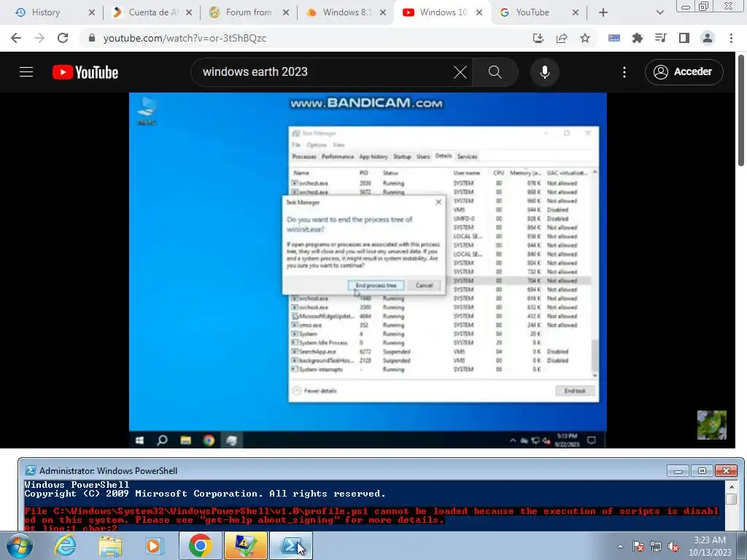This screenshot has height=560, width=747.
Task: Toggle the Chrome side panel icon
Action: [x=684, y=38]
